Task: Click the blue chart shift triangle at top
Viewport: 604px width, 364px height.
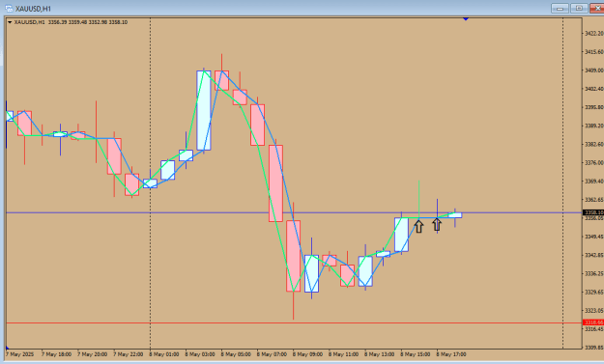Action: click(x=466, y=18)
